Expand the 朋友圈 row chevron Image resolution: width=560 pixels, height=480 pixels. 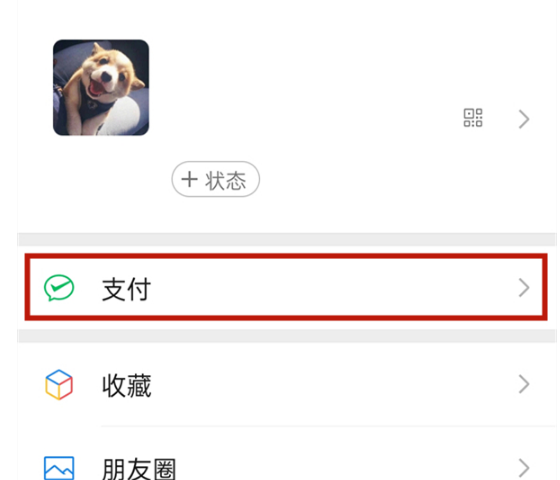point(524,468)
